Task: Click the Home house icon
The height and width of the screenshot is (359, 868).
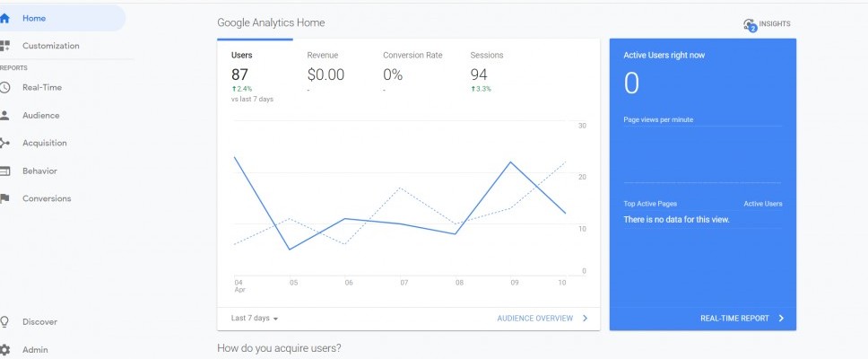Action: click(4, 18)
